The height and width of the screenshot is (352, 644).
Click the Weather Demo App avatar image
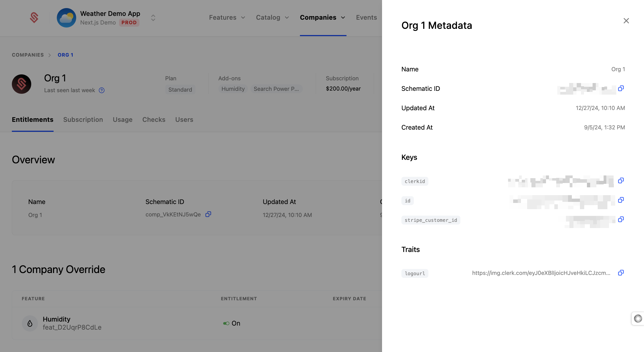[x=66, y=18]
